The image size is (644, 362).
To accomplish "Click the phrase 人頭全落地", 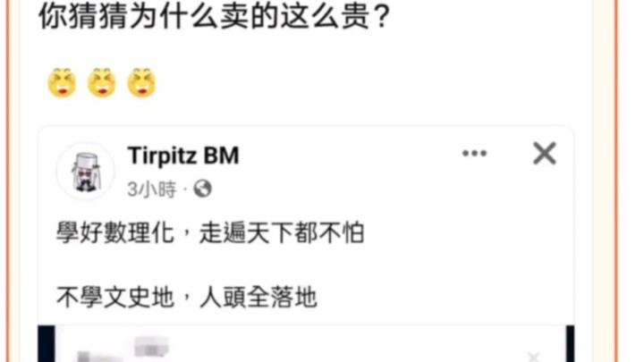I will click(x=258, y=297).
